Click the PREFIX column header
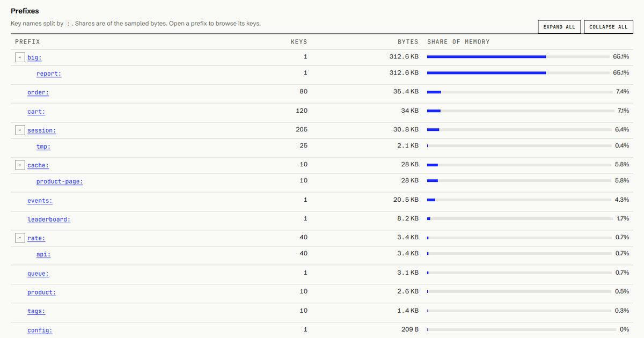The height and width of the screenshot is (338, 644). pyautogui.click(x=27, y=42)
